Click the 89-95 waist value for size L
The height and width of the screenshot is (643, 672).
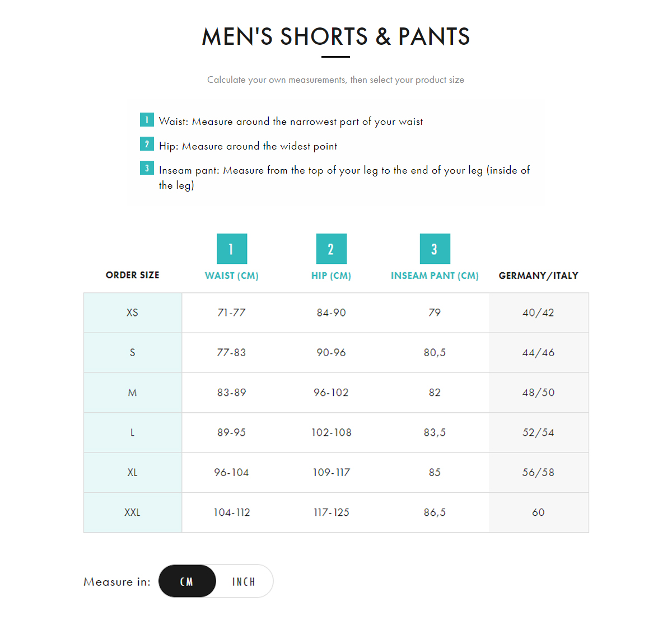pyautogui.click(x=232, y=432)
